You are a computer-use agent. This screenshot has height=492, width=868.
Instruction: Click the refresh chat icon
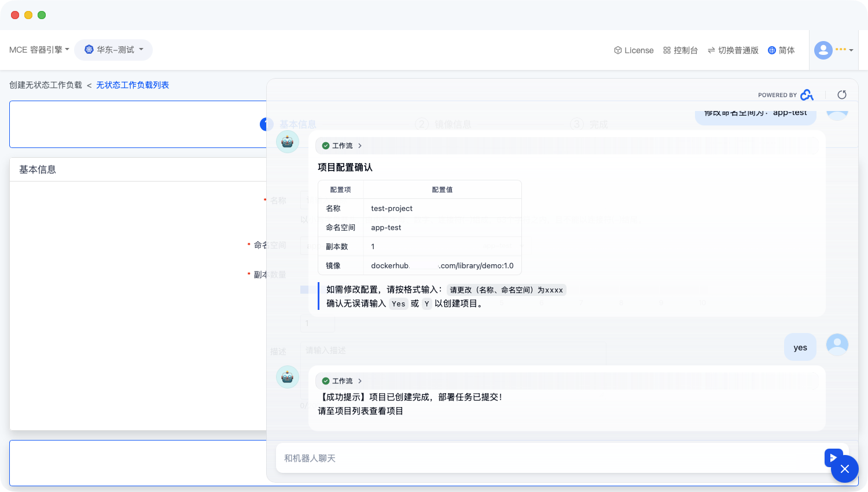tap(842, 95)
